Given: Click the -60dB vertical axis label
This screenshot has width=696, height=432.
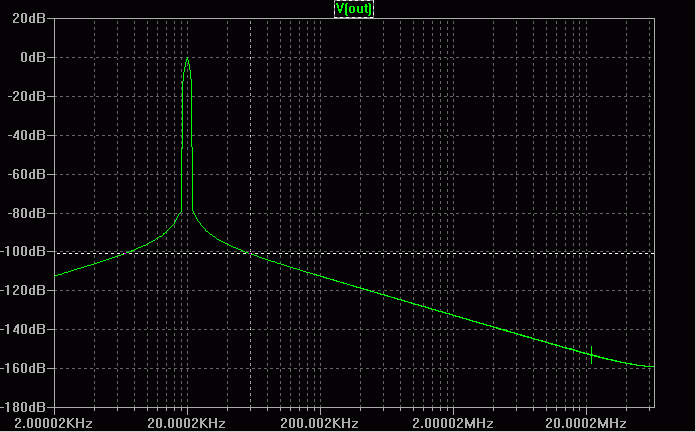Looking at the screenshot, I should [x=27, y=174].
